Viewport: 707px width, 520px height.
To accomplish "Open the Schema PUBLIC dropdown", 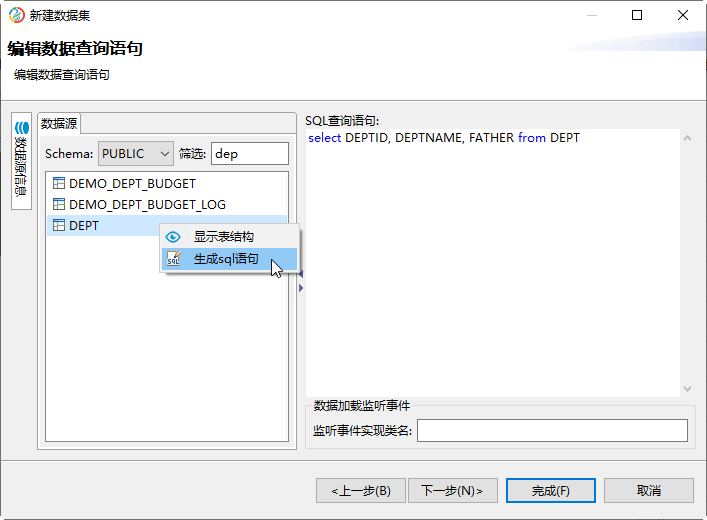I will [136, 153].
